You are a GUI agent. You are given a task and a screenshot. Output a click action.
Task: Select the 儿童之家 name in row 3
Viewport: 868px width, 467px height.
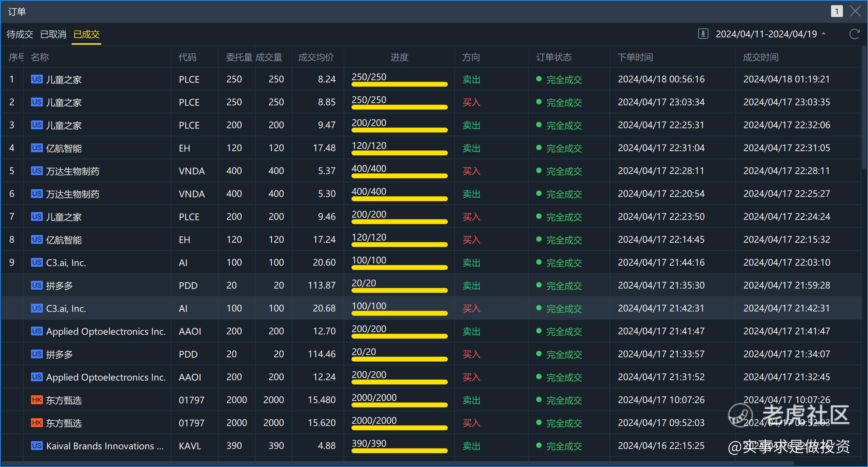click(64, 125)
